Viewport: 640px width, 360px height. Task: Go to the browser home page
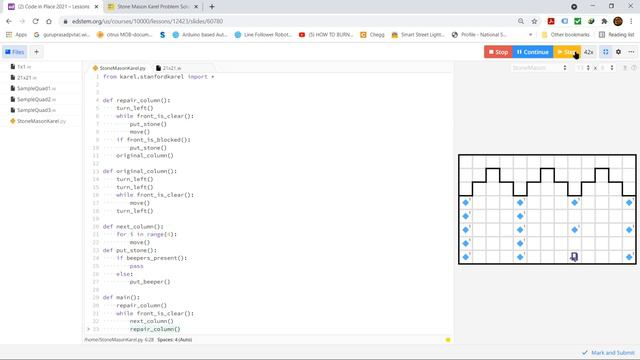[x=49, y=21]
